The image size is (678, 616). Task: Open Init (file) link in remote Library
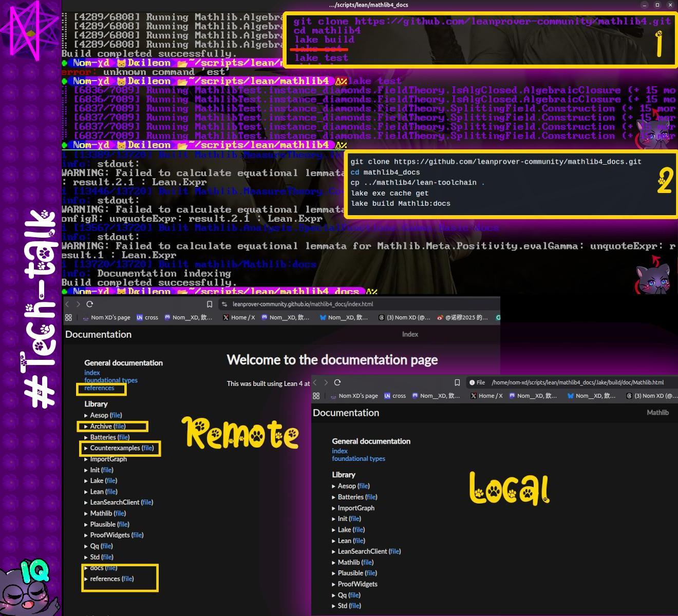[107, 470]
